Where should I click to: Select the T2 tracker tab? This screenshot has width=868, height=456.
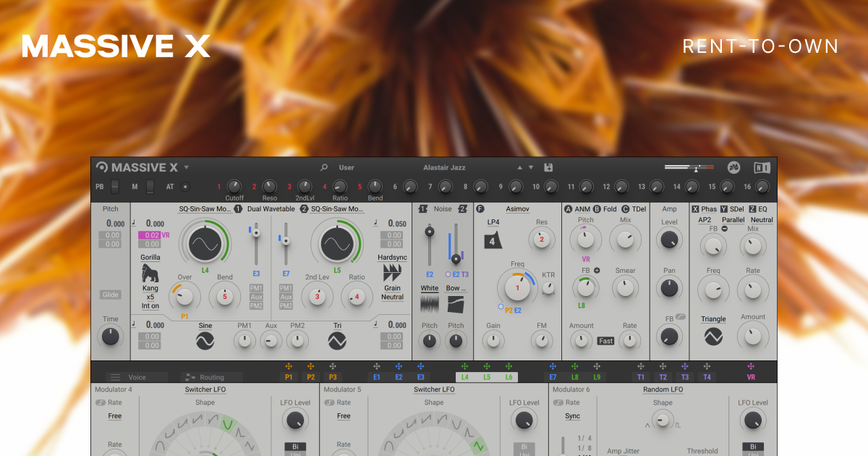coord(663,377)
